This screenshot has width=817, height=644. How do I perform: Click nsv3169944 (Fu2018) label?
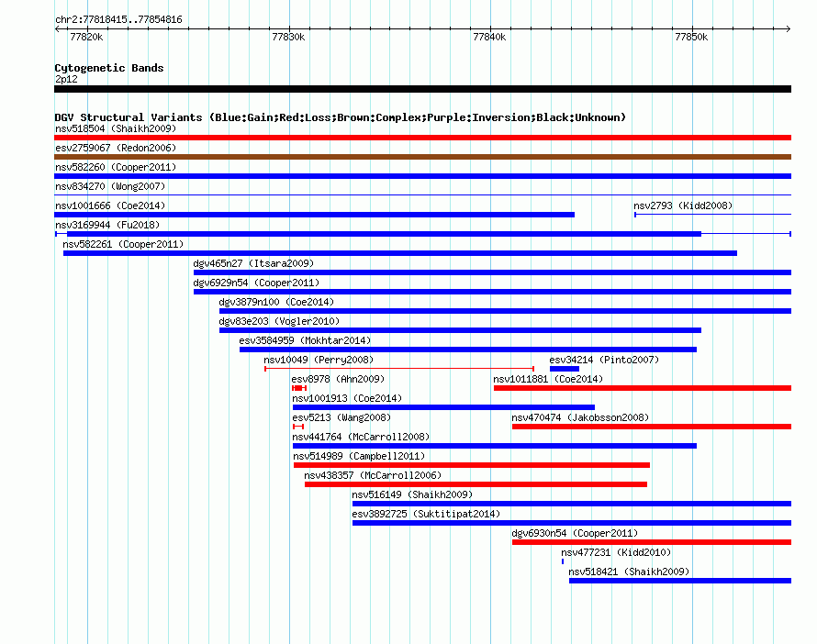click(107, 225)
